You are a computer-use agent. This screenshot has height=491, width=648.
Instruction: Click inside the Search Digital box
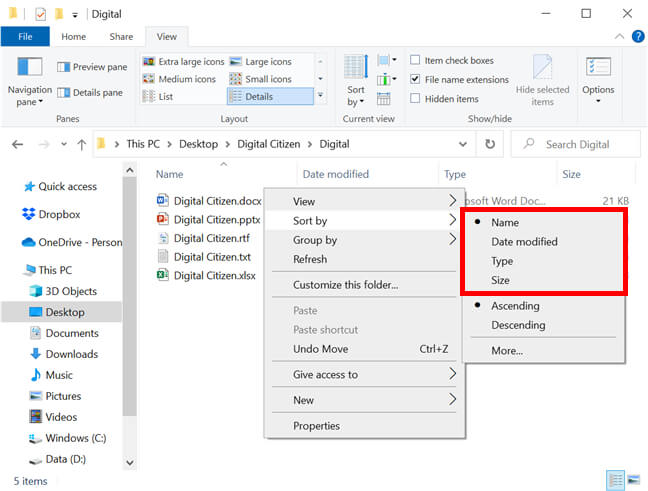(576, 144)
